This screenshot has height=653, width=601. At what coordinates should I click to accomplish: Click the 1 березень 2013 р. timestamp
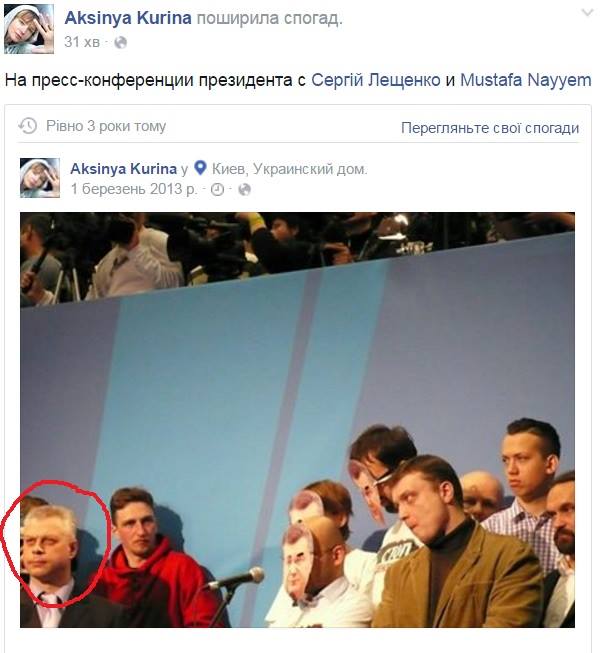click(x=133, y=189)
